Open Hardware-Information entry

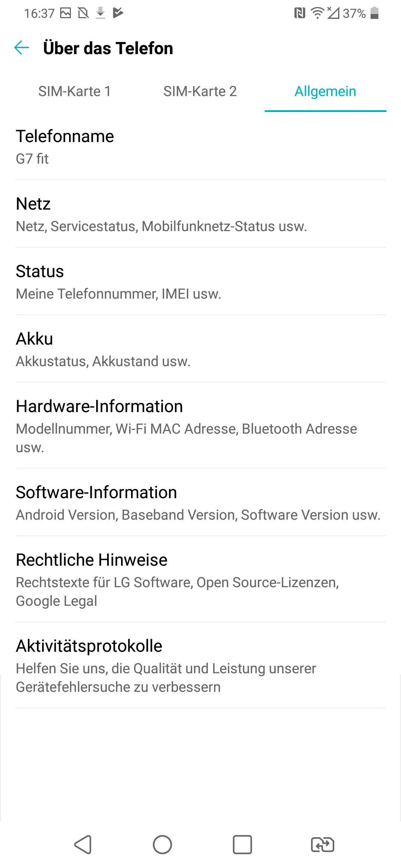tap(200, 426)
